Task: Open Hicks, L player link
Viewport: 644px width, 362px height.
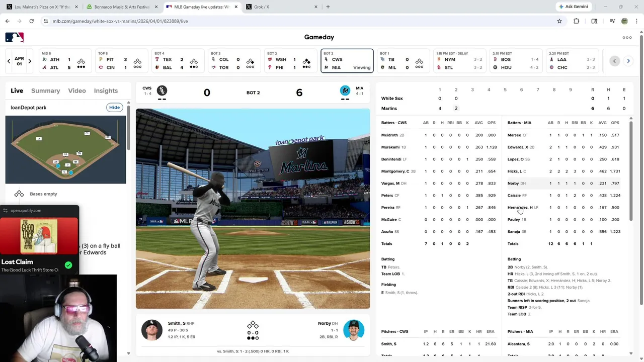Action: [515, 171]
